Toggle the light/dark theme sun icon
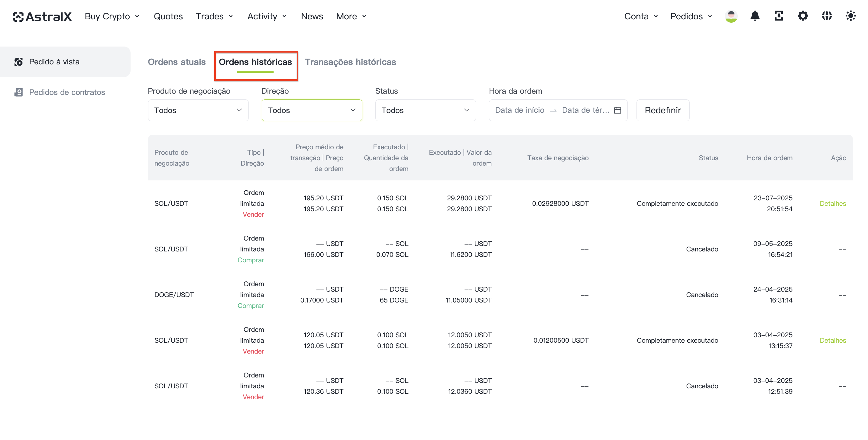The height and width of the screenshot is (440, 868). point(850,16)
